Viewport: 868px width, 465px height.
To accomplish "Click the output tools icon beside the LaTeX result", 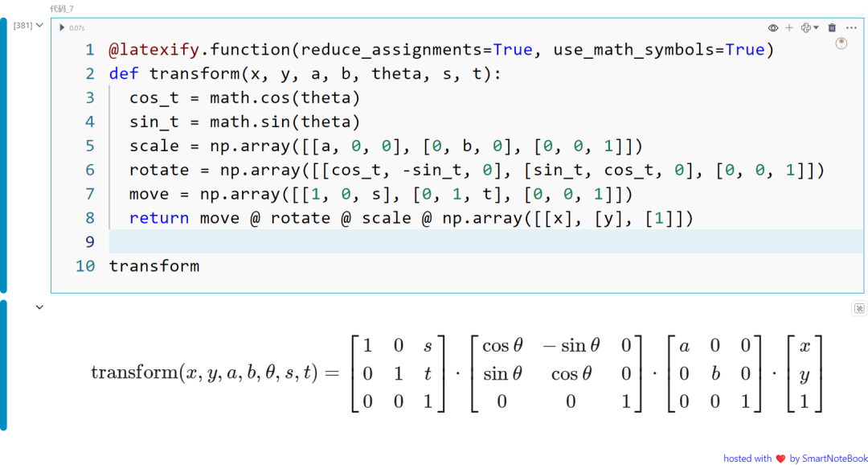I will click(858, 308).
